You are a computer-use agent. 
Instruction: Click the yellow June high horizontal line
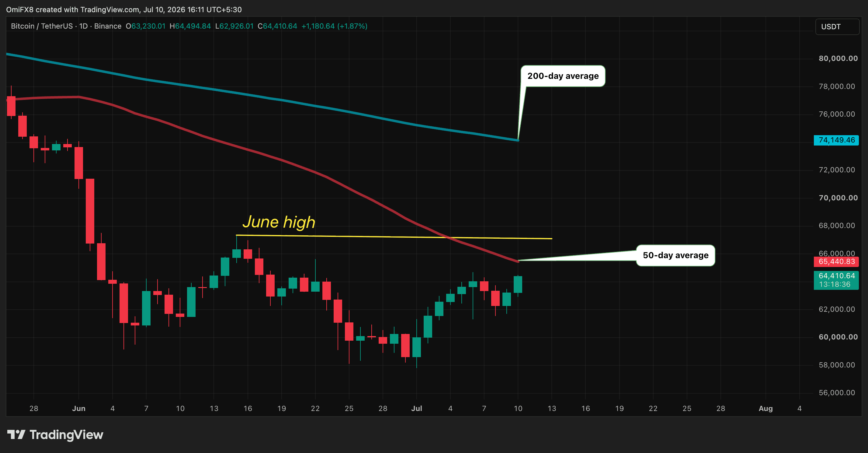coord(394,237)
